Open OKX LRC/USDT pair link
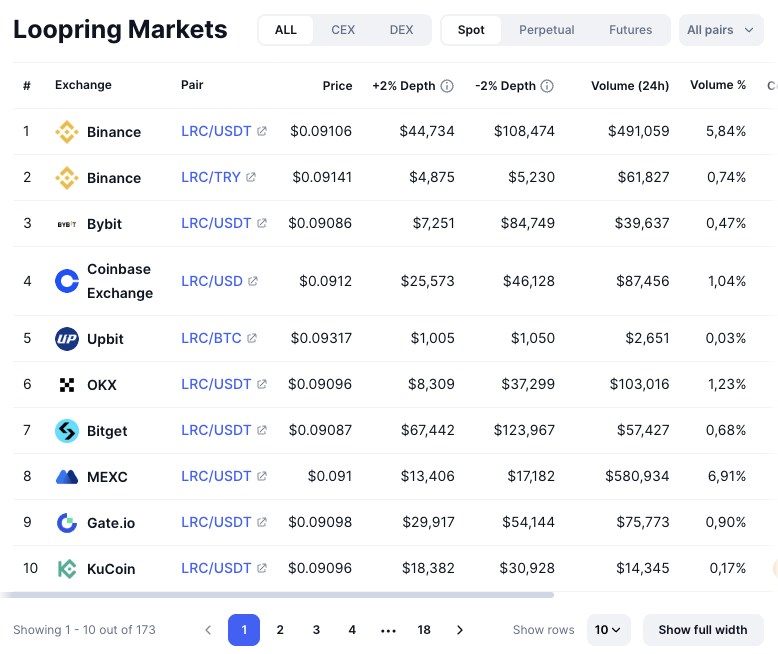Screen dimensions: 778x654 216,384
